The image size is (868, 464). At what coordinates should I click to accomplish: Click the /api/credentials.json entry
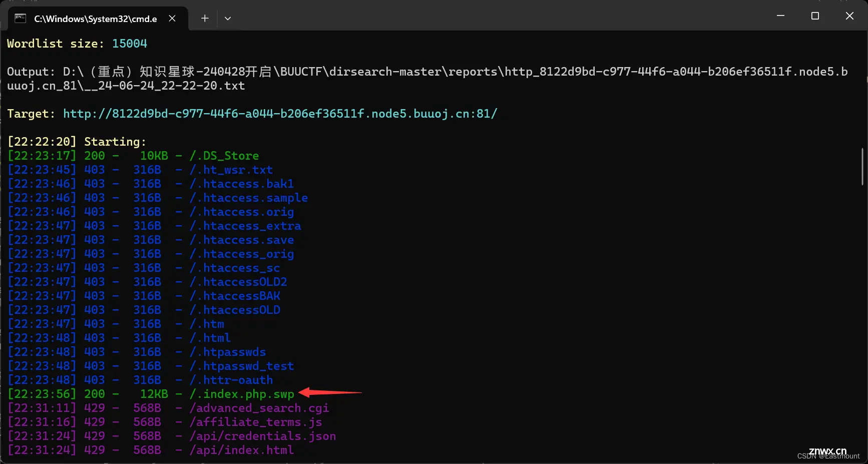(263, 436)
